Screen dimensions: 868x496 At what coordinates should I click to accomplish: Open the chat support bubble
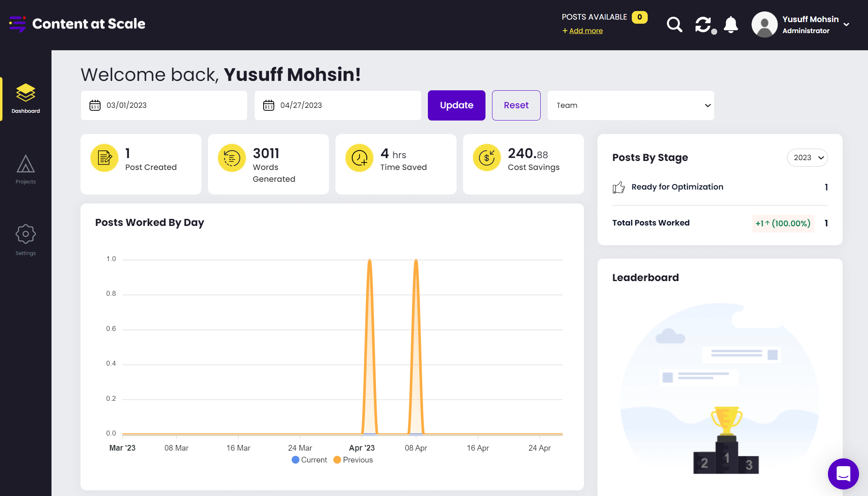[843, 474]
